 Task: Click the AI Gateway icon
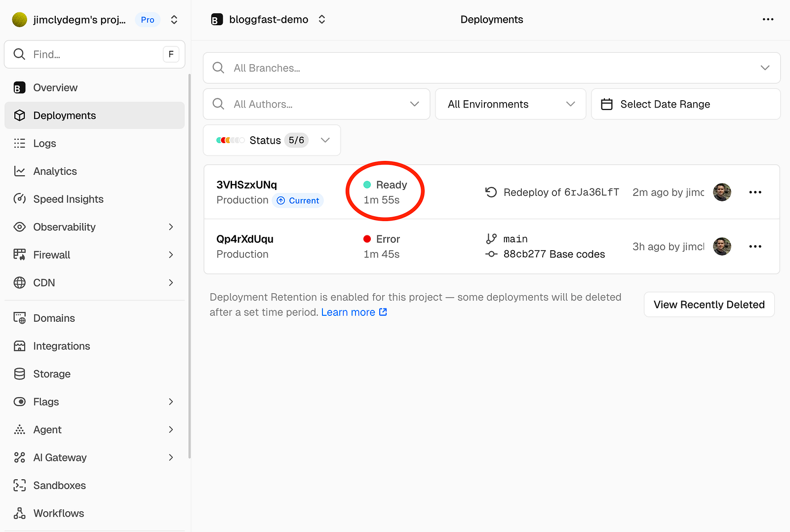click(19, 457)
